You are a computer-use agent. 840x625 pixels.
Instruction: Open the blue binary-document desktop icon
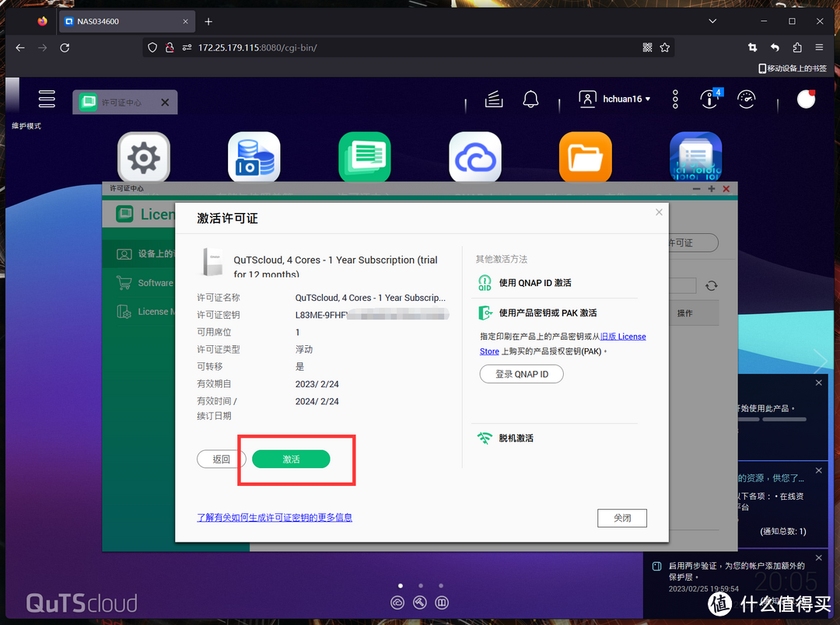click(696, 158)
